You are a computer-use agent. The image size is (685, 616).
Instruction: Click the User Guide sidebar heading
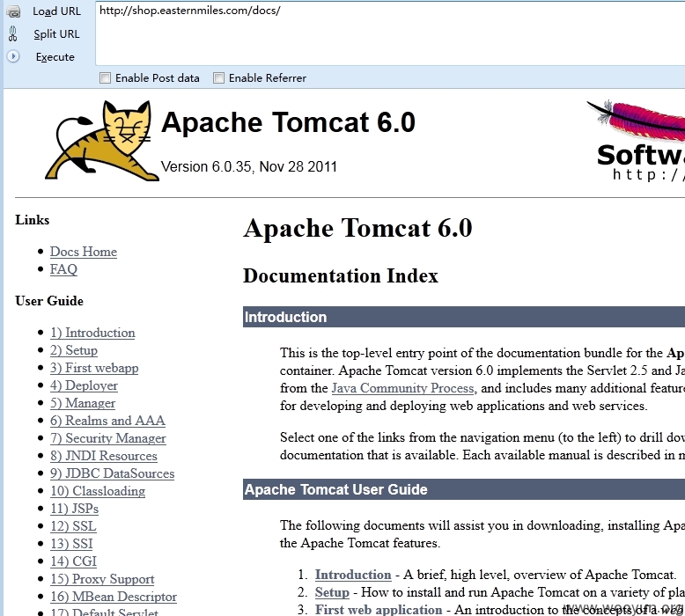click(49, 301)
